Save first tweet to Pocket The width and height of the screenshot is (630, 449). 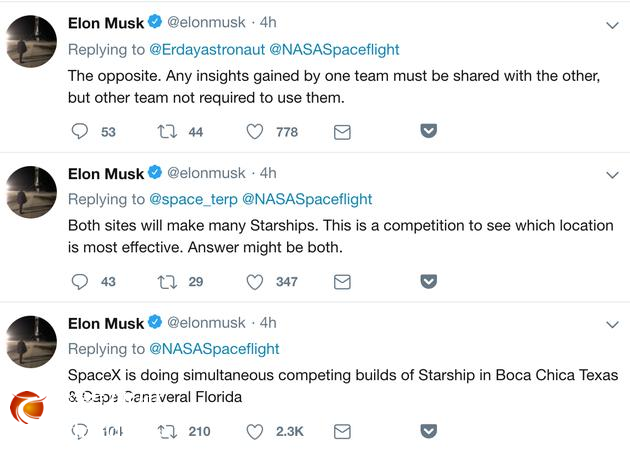(x=428, y=131)
